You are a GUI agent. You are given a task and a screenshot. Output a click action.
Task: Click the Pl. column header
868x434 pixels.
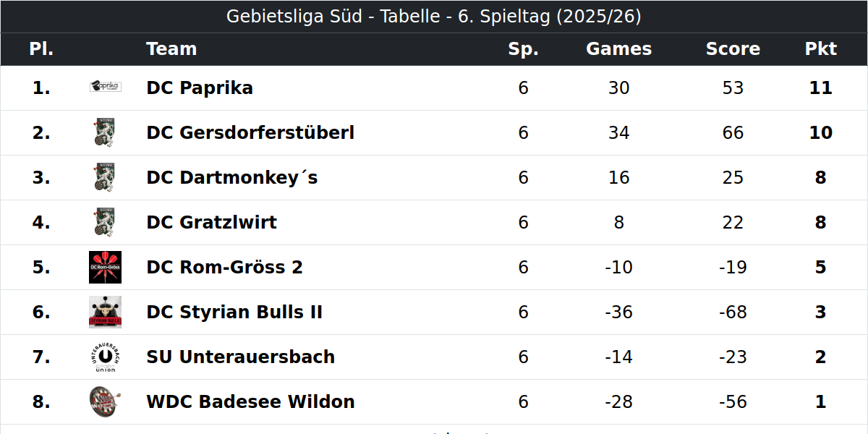tap(41, 49)
